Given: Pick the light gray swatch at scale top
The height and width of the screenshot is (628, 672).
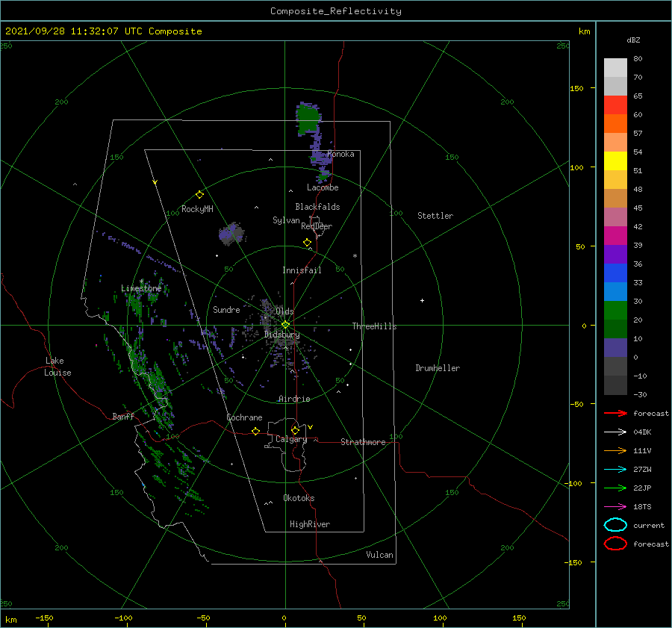Looking at the screenshot, I should pos(615,67).
